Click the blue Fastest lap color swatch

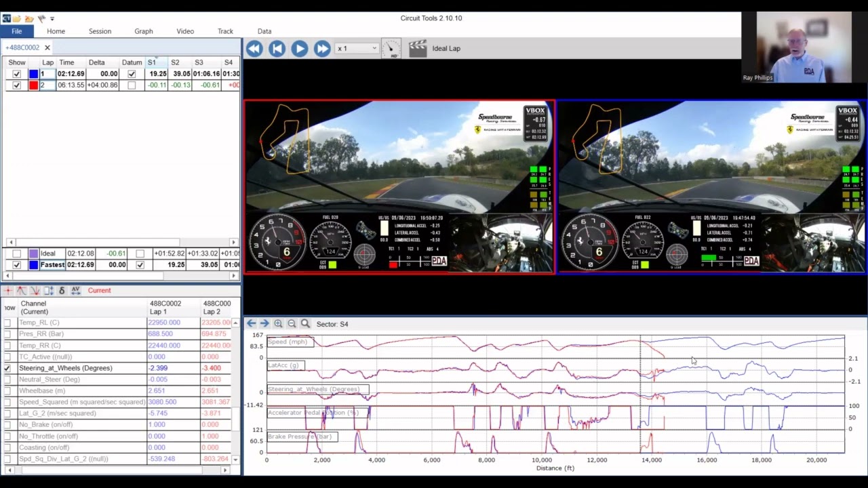click(x=33, y=265)
